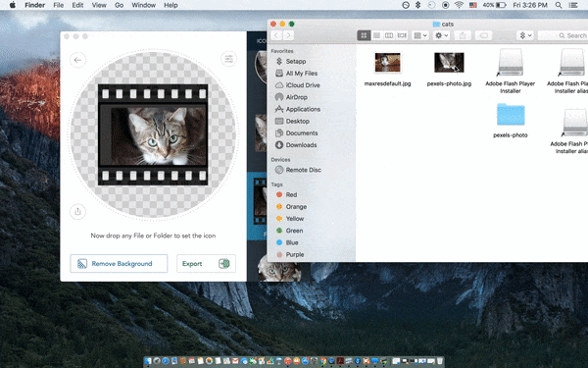Screen dimensions: 588x368
Task: Open the Finder arrange-by dropdown
Action: click(420, 35)
